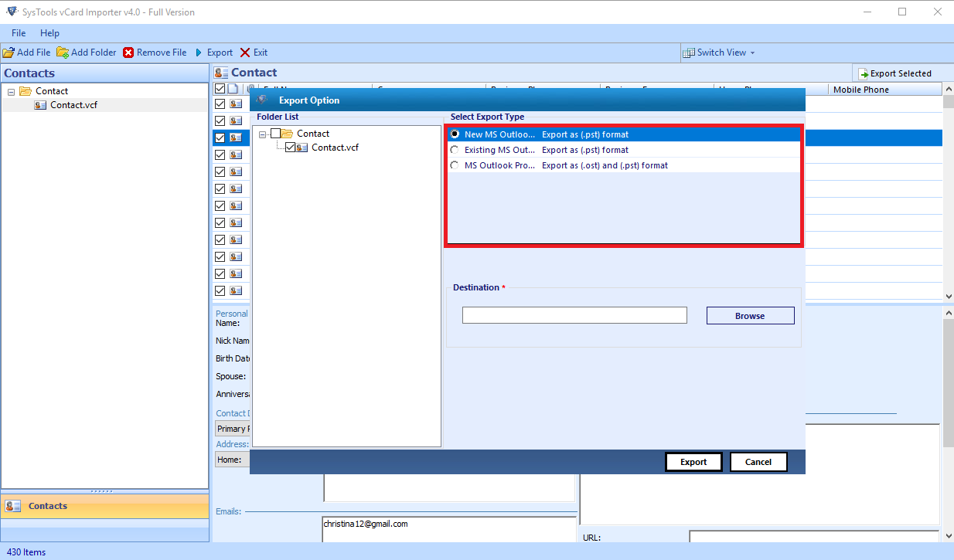Click the Contact folder icon in Contacts panel

click(26, 91)
